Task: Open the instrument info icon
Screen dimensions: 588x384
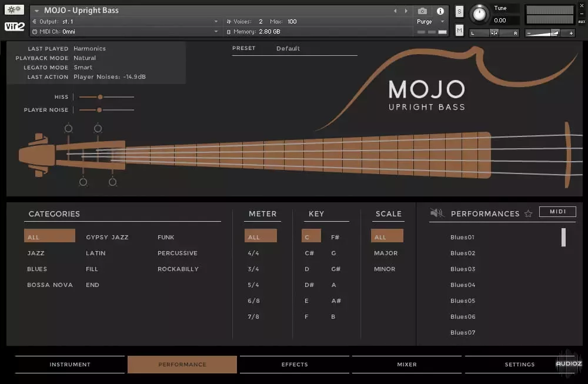Action: (440, 11)
